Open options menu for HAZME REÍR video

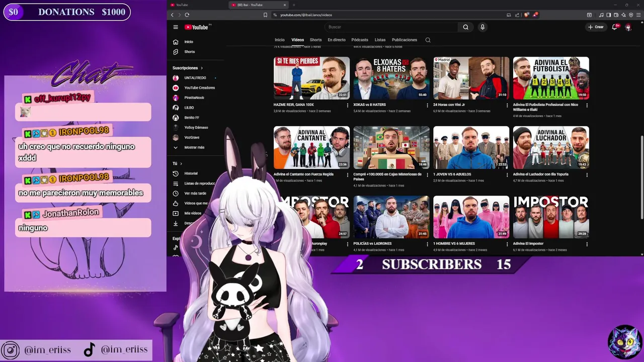click(x=348, y=105)
